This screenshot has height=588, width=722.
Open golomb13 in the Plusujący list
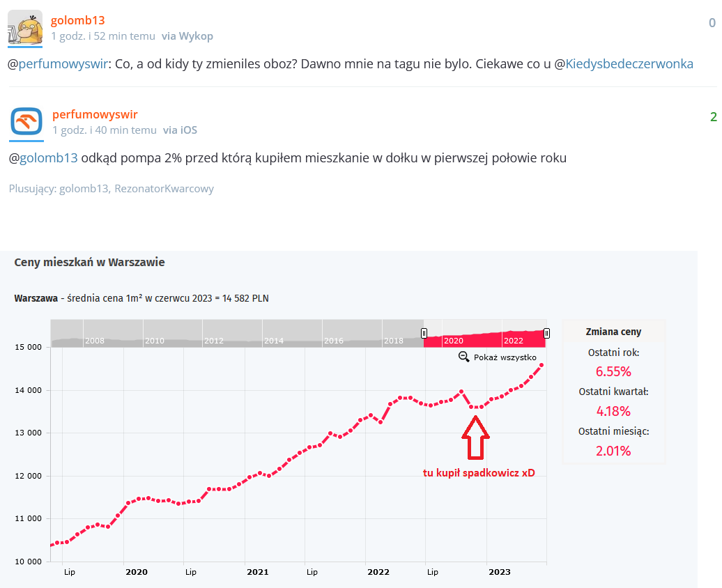84,188
